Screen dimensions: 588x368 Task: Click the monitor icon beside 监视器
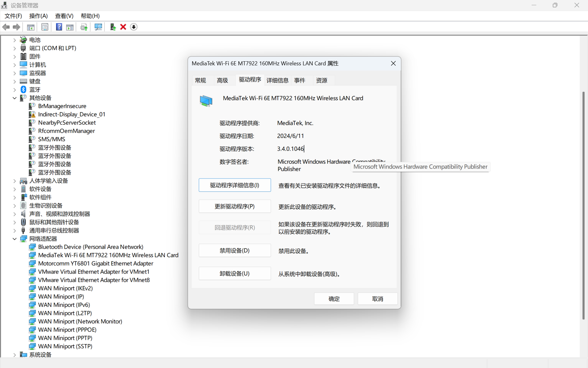[x=23, y=73]
